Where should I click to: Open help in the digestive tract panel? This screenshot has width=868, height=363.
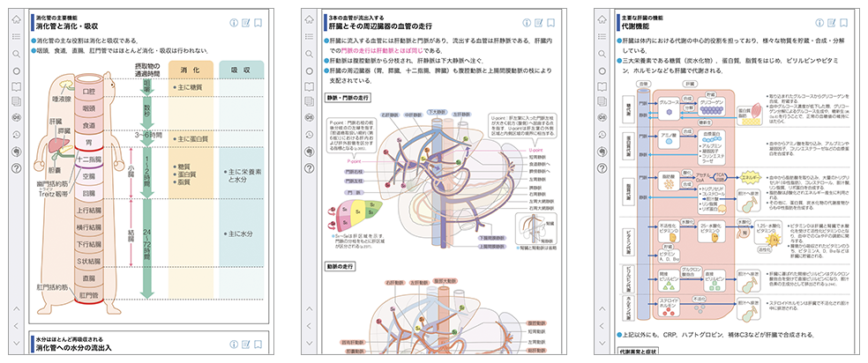(17, 168)
